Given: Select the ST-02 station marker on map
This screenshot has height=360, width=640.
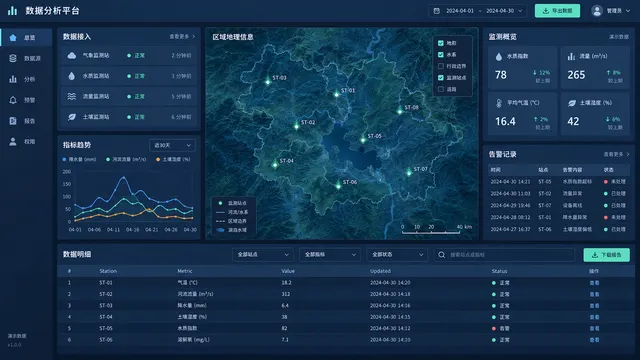Looking at the screenshot, I should [x=297, y=126].
